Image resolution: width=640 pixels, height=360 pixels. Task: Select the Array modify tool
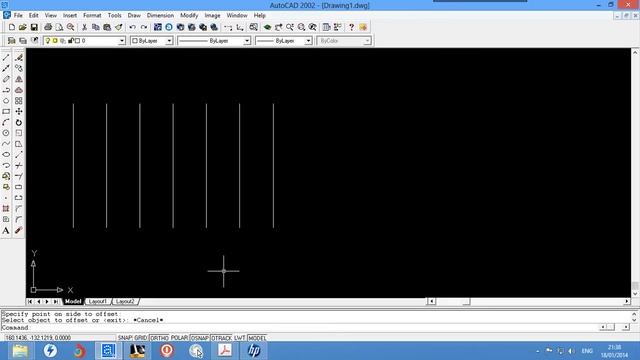19,100
